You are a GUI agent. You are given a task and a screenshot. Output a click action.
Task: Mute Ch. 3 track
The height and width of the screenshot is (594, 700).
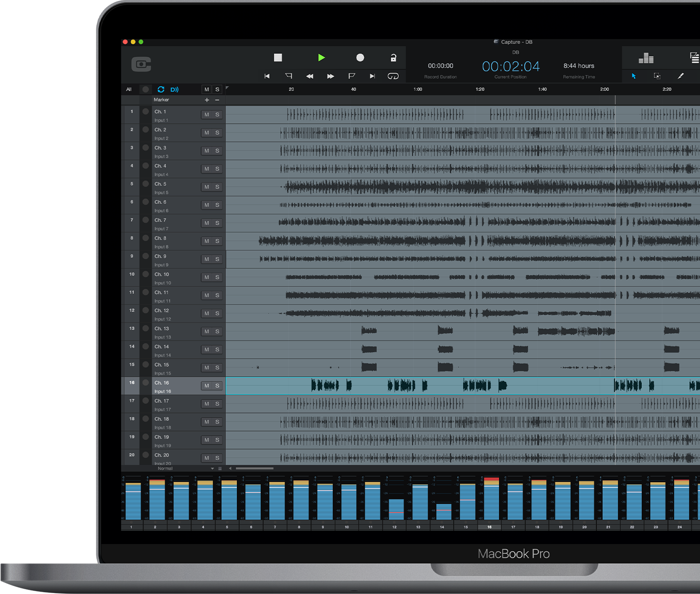click(x=207, y=151)
